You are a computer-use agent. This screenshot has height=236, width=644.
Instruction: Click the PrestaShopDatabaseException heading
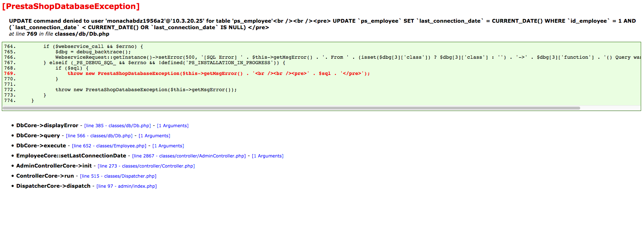pyautogui.click(x=71, y=6)
